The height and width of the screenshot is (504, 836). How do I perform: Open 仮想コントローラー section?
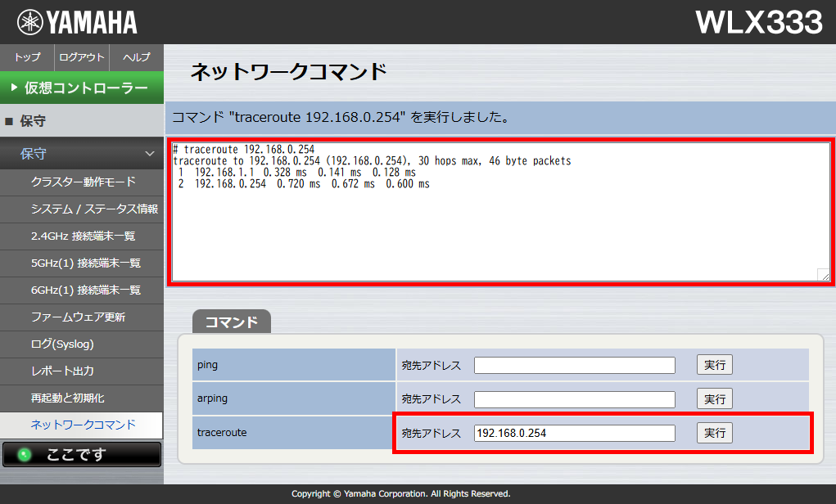82,88
